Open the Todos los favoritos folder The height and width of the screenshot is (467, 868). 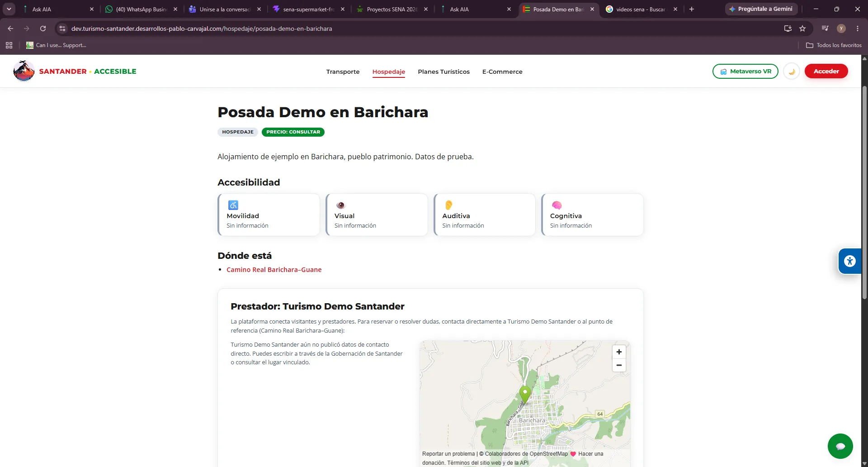[x=834, y=45]
